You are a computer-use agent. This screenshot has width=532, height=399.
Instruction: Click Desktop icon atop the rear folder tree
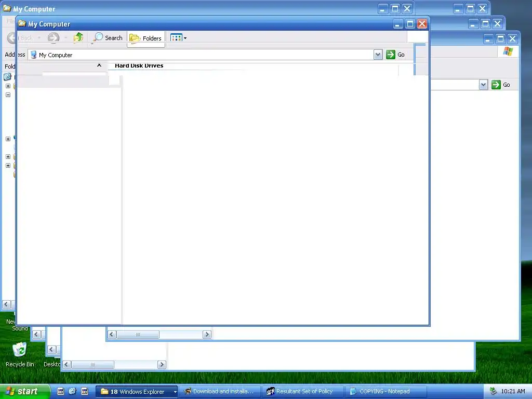tap(7, 77)
